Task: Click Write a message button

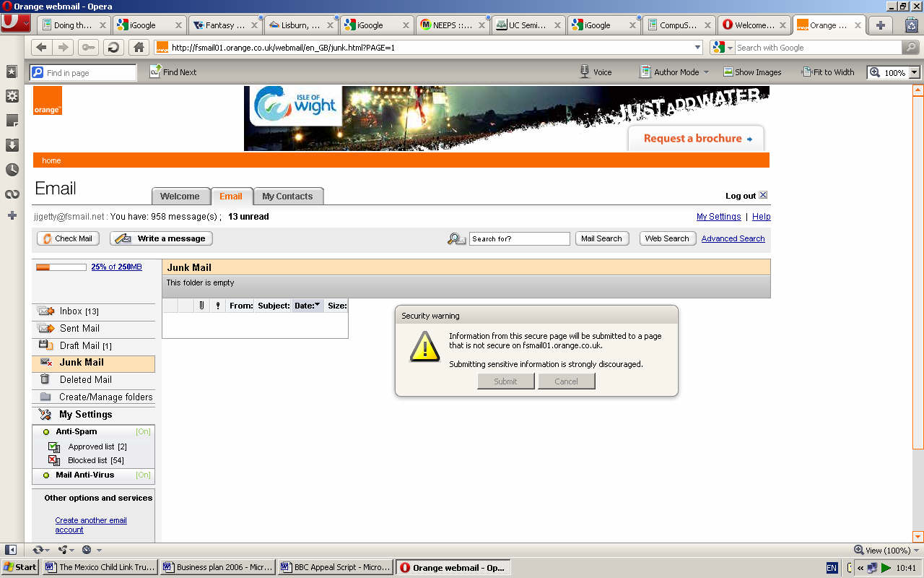Action: (x=161, y=238)
